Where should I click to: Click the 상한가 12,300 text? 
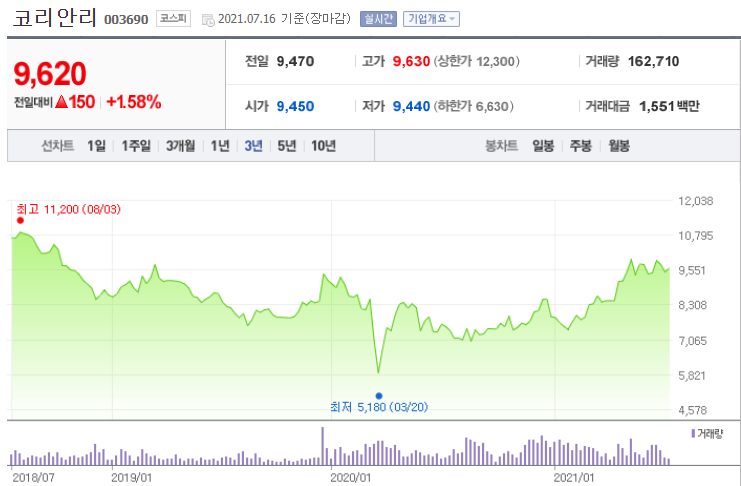pos(476,61)
